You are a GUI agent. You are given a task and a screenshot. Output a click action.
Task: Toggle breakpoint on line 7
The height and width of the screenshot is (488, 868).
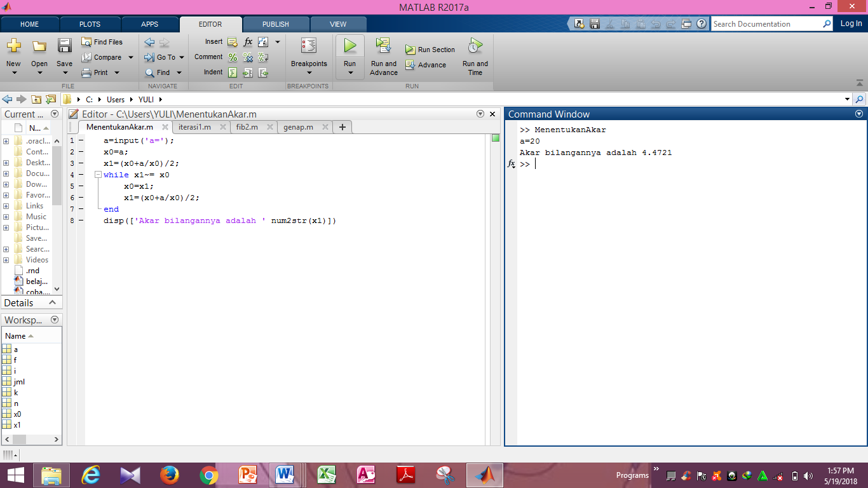(x=81, y=209)
